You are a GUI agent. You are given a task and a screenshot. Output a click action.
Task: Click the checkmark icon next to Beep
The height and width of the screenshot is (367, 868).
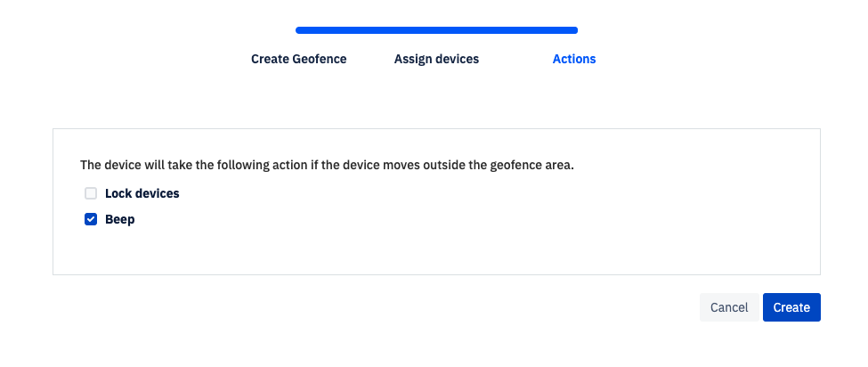coord(91,219)
